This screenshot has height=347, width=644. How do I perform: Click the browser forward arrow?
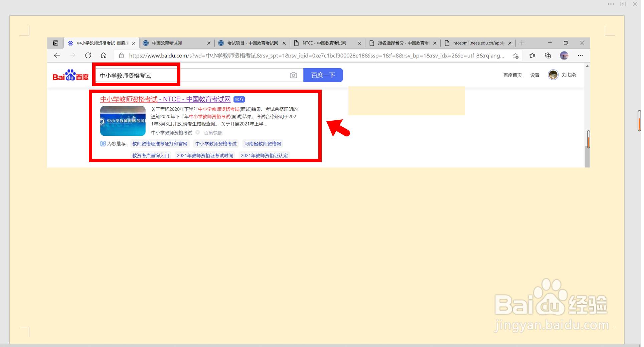click(x=72, y=55)
